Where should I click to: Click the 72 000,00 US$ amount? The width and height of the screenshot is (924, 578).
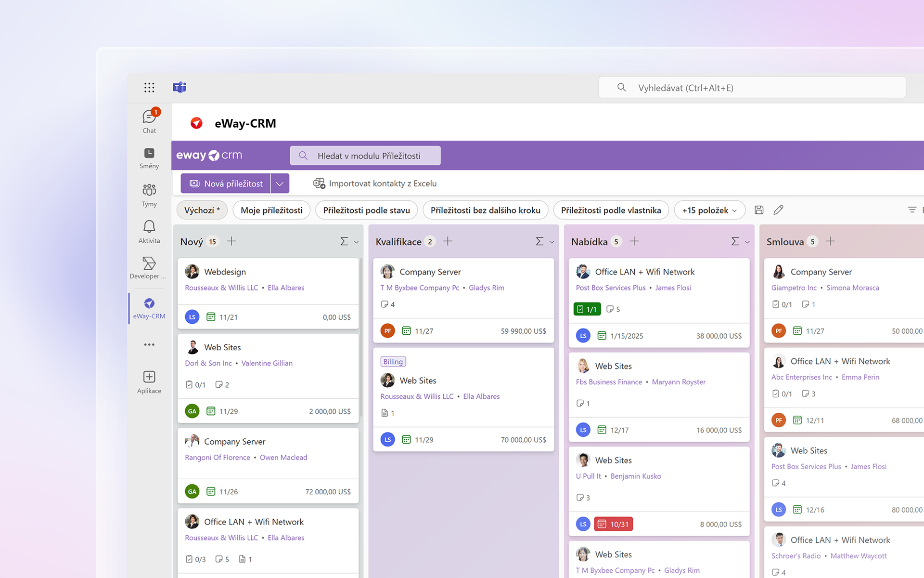pyautogui.click(x=328, y=492)
